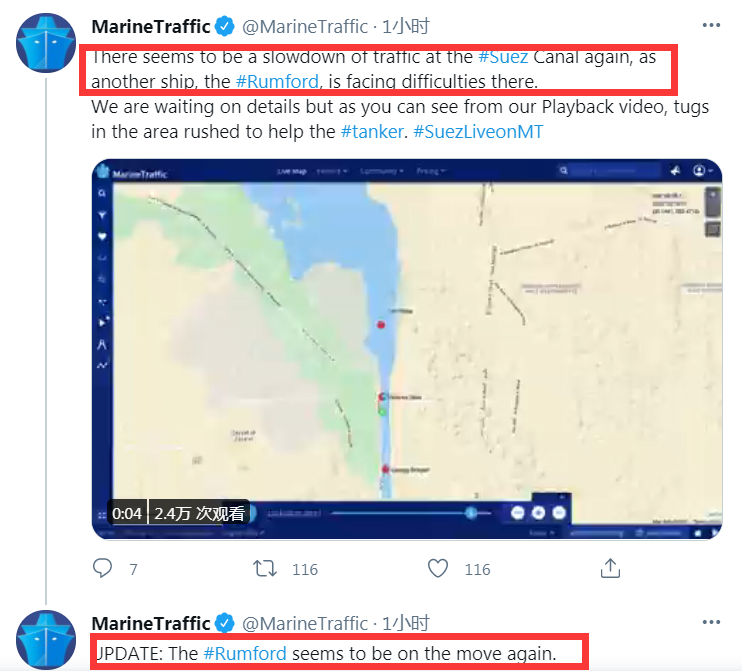Select the Live Map menu item
742x671 pixels.
coord(292,171)
